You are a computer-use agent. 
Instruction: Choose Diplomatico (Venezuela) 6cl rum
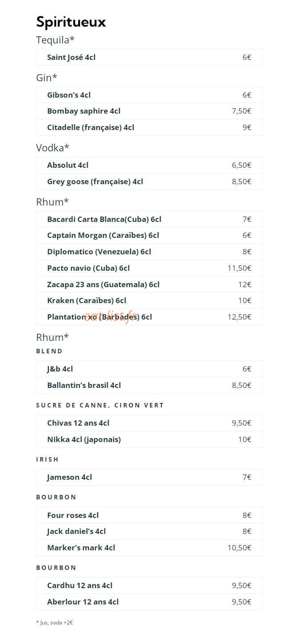(149, 252)
